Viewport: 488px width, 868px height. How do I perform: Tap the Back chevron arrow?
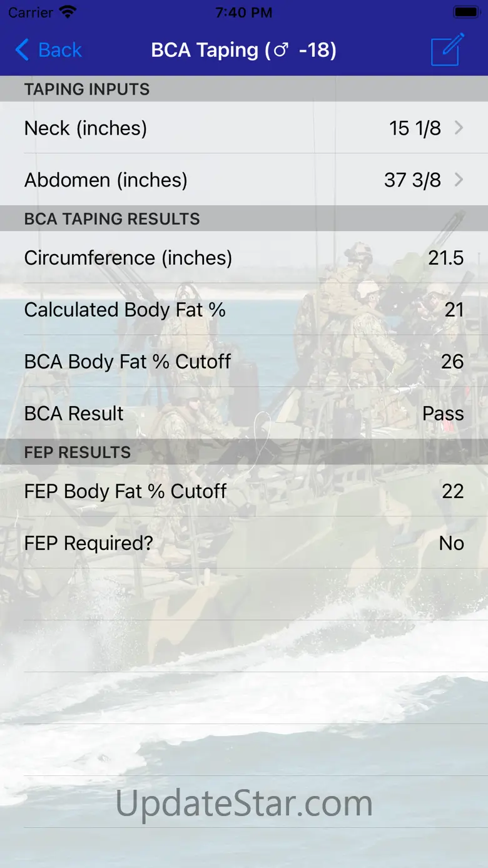pyautogui.click(x=22, y=50)
